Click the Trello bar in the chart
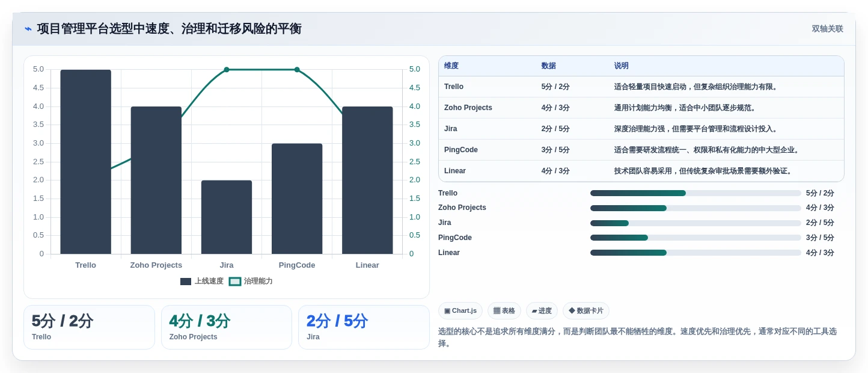 pos(86,162)
